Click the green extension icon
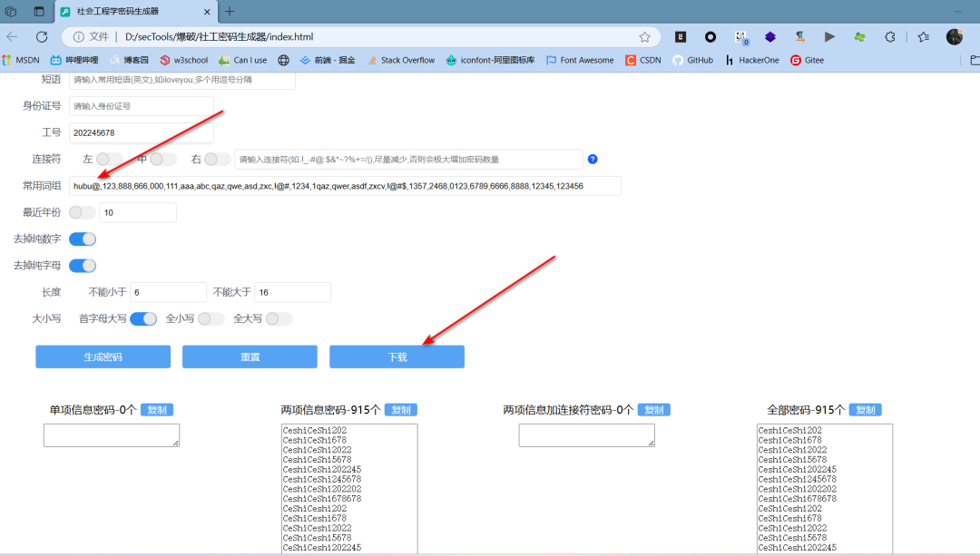This screenshot has height=556, width=980. (x=860, y=37)
